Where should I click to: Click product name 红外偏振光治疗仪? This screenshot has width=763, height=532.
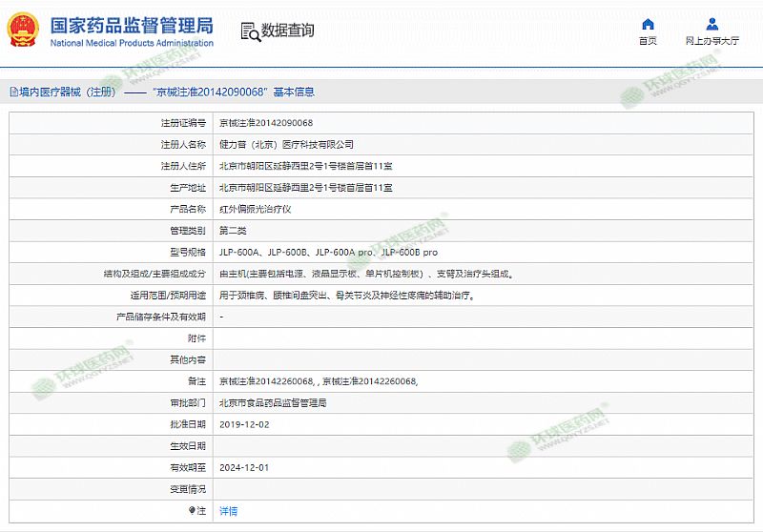click(x=255, y=209)
